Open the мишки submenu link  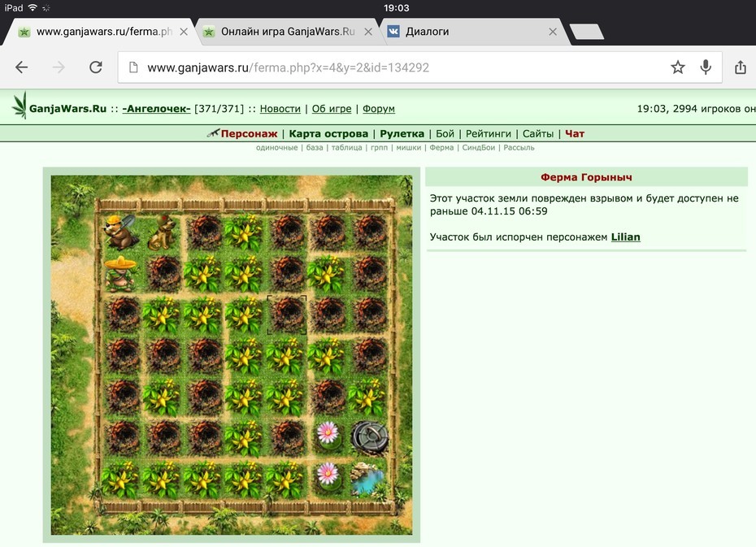[408, 147]
